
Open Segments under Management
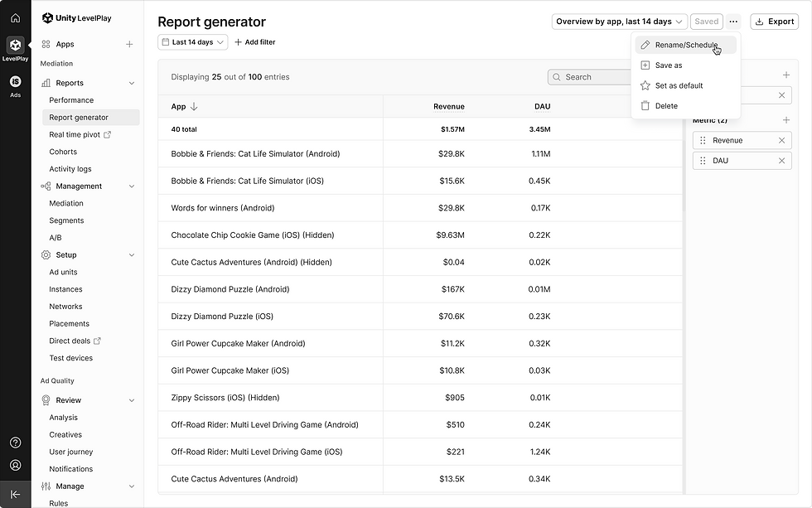click(66, 220)
